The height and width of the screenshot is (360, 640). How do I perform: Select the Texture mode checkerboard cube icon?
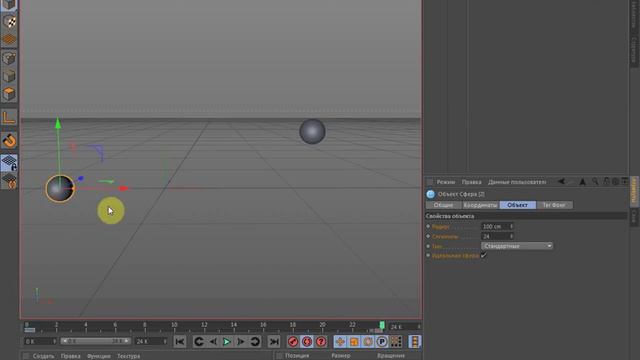tap(9, 22)
